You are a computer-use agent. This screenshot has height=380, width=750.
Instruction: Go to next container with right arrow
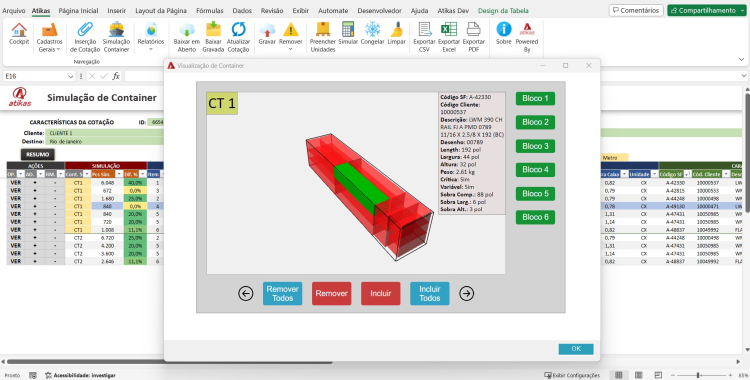click(x=466, y=293)
